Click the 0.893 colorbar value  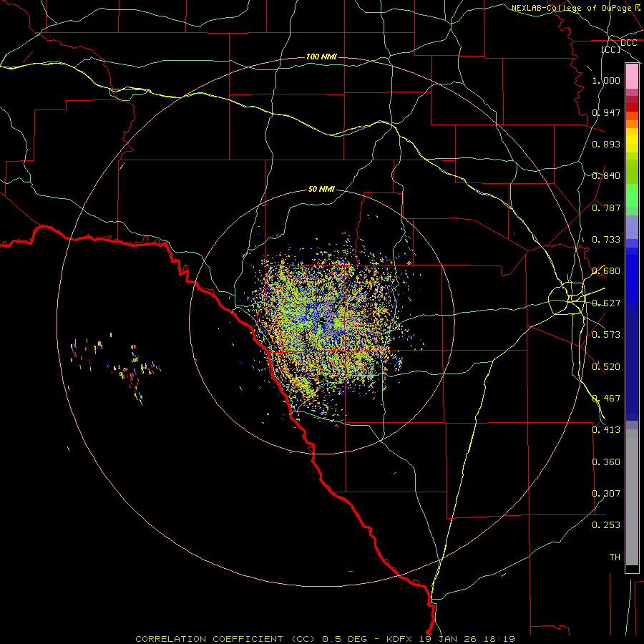[606, 144]
